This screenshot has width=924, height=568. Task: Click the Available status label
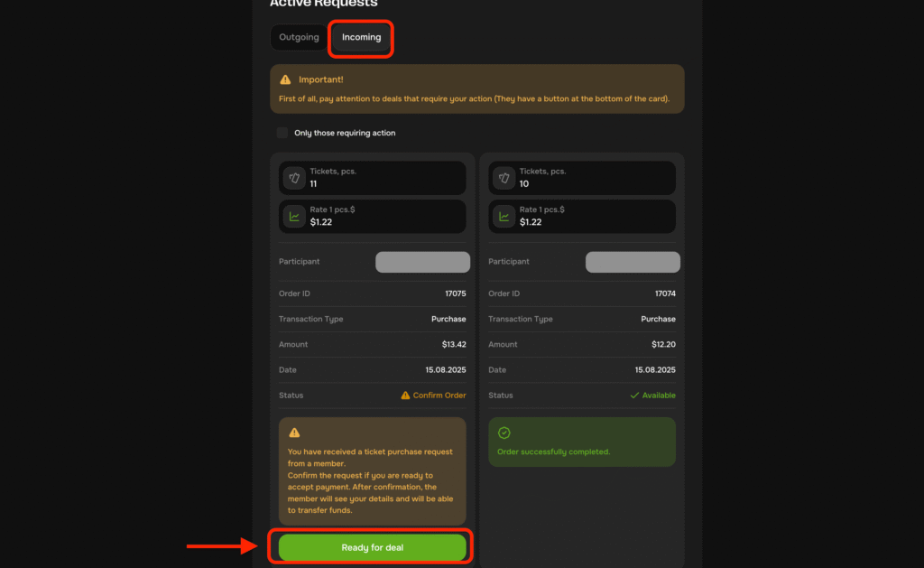pos(659,396)
